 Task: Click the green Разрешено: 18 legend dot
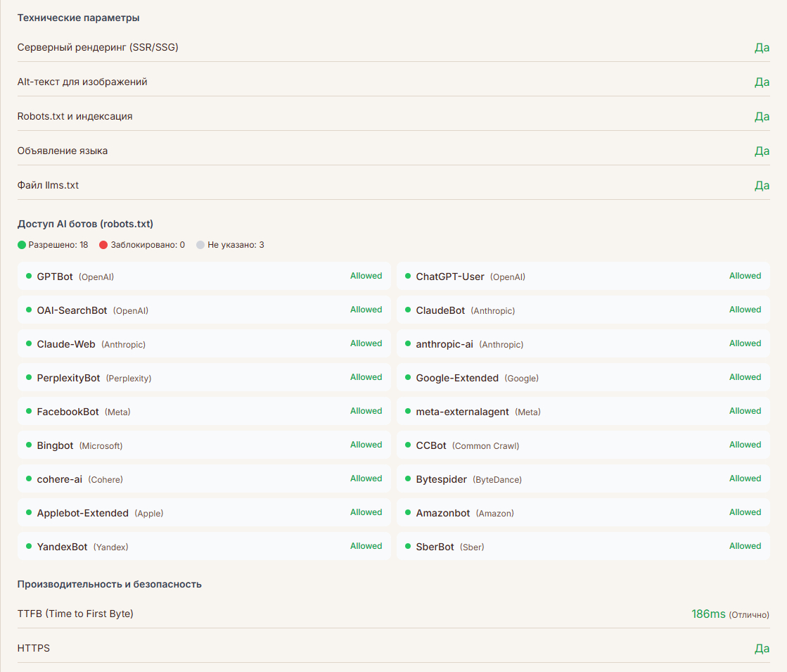coord(22,245)
